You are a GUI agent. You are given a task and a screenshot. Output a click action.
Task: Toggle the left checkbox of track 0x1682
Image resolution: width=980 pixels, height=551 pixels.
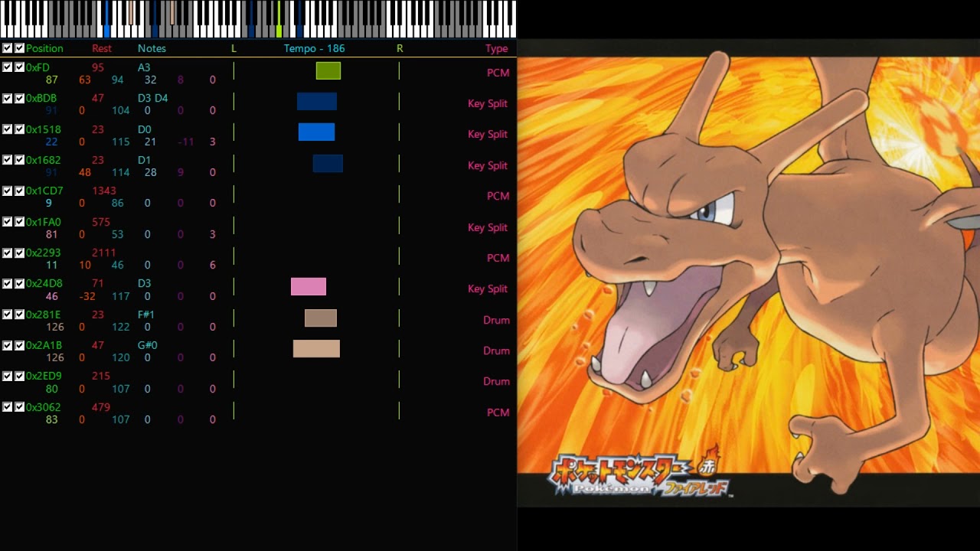tap(7, 160)
